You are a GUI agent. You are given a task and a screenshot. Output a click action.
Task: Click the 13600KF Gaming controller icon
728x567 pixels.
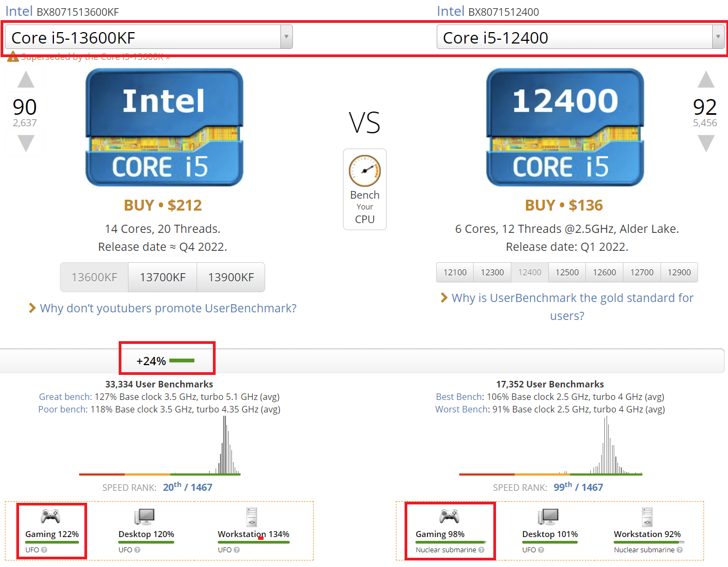click(51, 516)
